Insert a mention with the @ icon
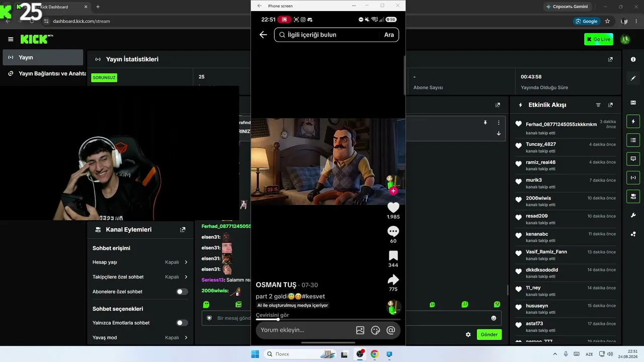 click(390, 330)
